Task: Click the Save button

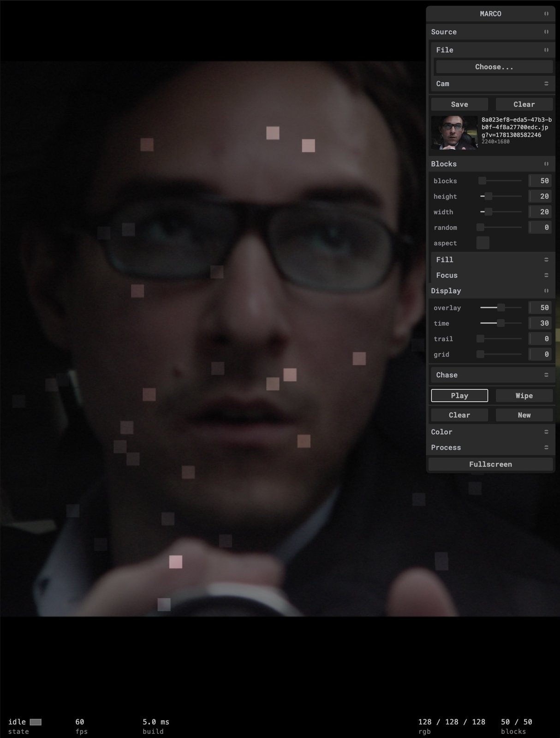Action: (459, 104)
